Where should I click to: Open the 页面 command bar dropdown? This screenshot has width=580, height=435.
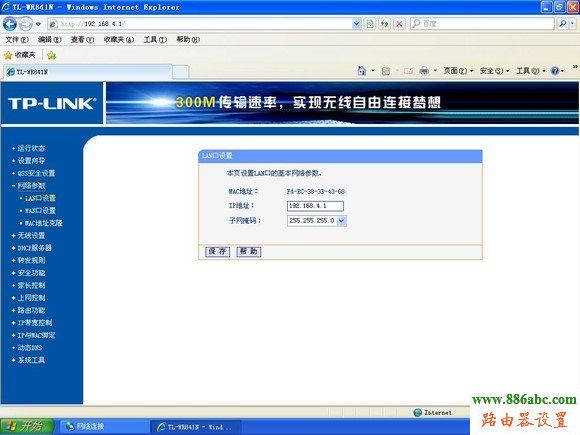click(458, 71)
